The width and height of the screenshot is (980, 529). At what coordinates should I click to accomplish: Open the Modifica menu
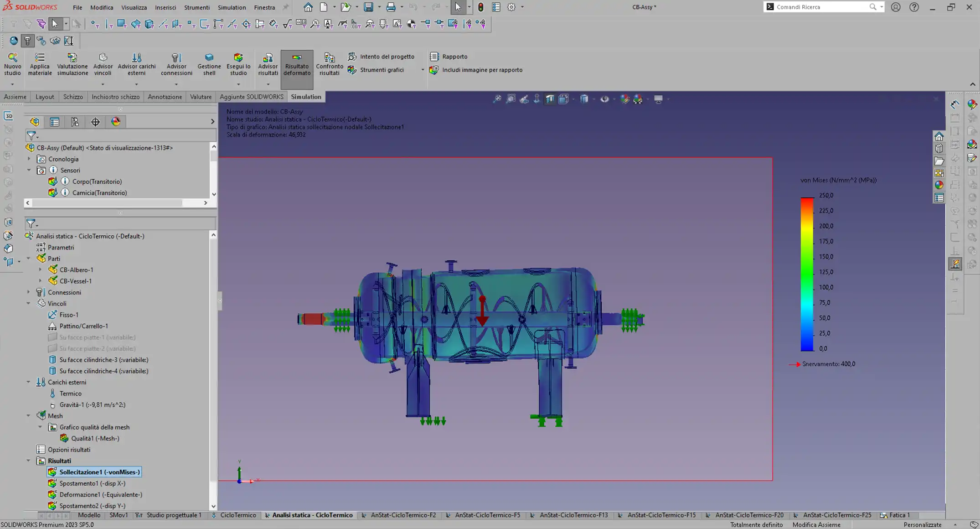102,7
